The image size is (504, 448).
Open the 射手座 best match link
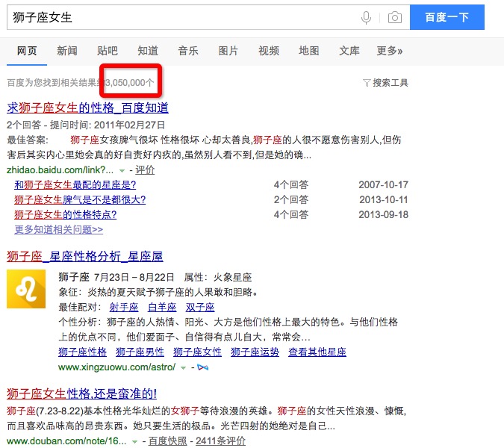[124, 307]
